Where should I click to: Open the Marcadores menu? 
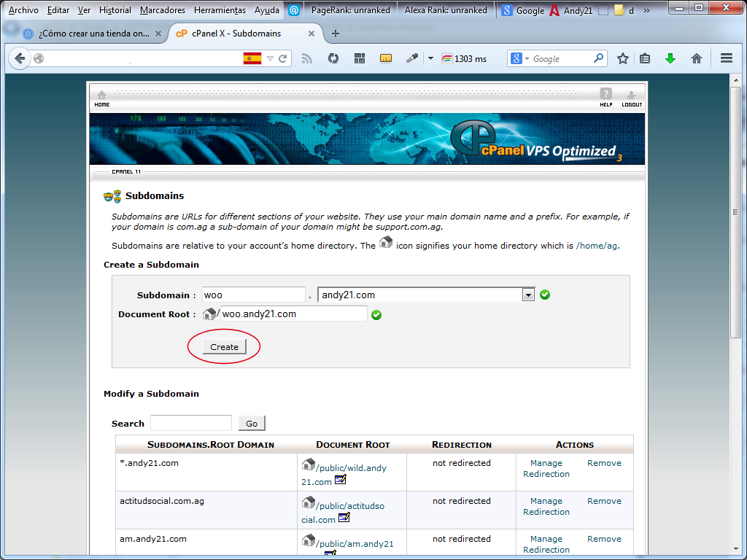[x=163, y=10]
